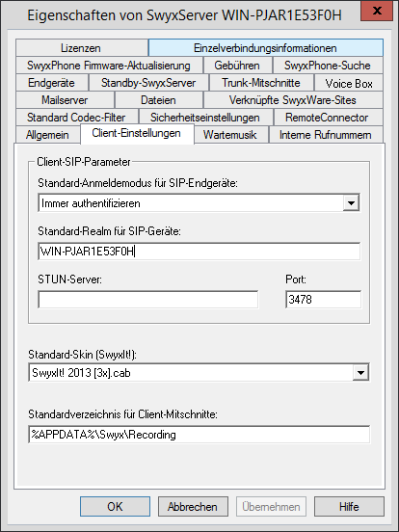Switch to Sicherheitseinstellungen tab
Image resolution: width=399 pixels, height=532 pixels.
click(x=205, y=118)
